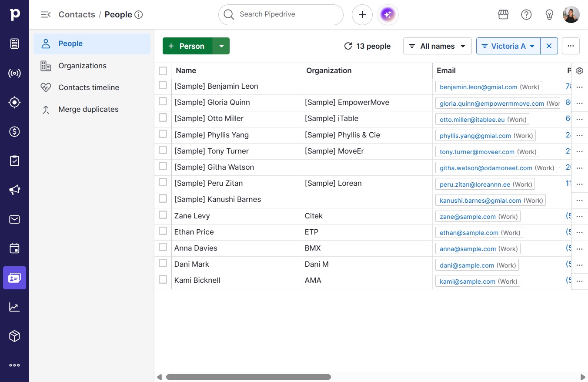588x382 pixels.
Task: Open row options for Gloria Quinn
Action: (x=579, y=103)
